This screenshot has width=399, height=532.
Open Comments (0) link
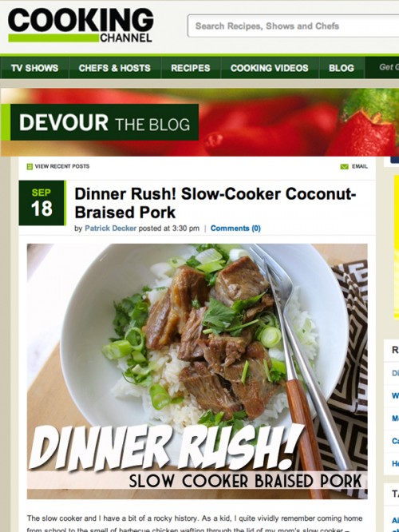[x=235, y=228]
